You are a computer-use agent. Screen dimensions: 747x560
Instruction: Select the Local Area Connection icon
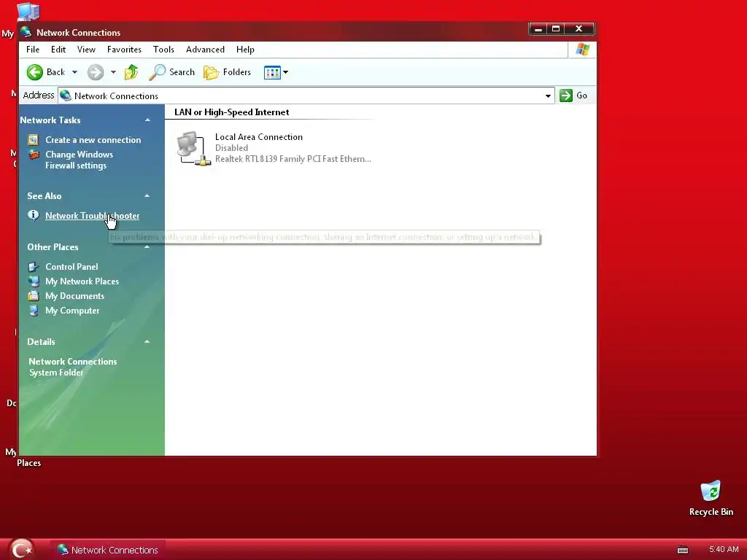pyautogui.click(x=193, y=149)
